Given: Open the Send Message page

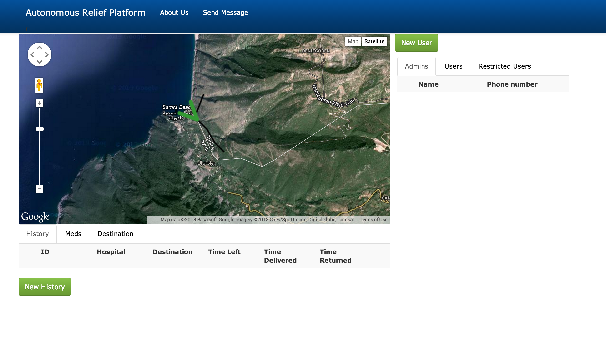Looking at the screenshot, I should [225, 13].
